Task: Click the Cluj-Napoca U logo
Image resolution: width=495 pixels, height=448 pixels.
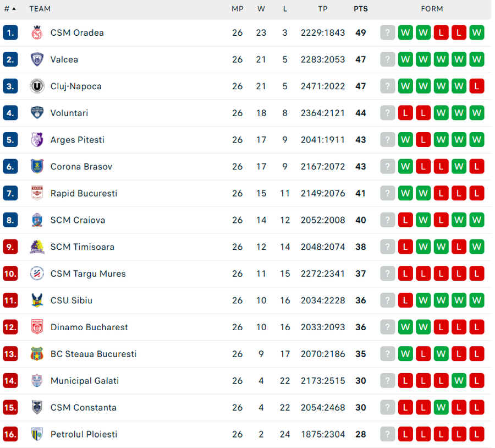Action: click(37, 86)
